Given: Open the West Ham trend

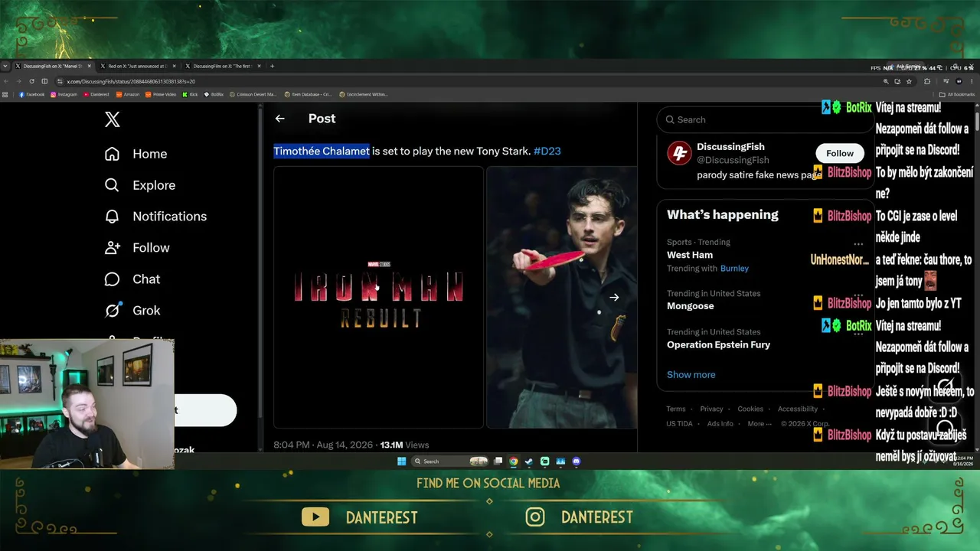Looking at the screenshot, I should pyautogui.click(x=690, y=255).
